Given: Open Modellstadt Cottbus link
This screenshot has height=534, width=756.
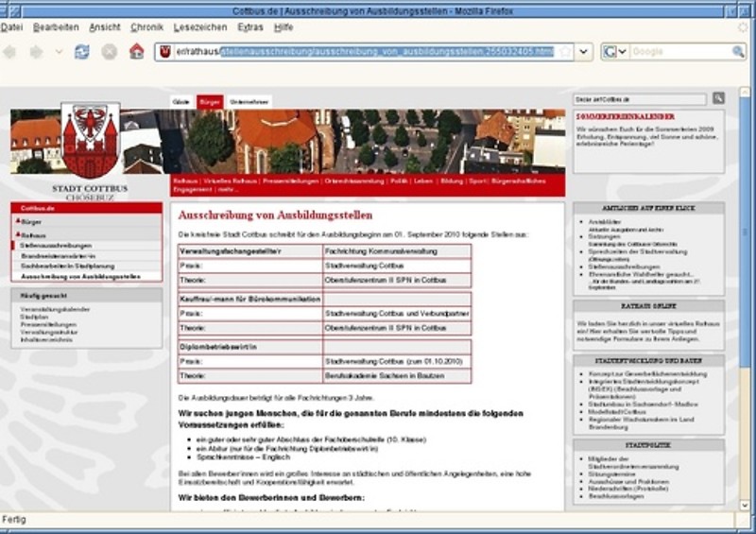Looking at the screenshot, I should pos(617,412).
